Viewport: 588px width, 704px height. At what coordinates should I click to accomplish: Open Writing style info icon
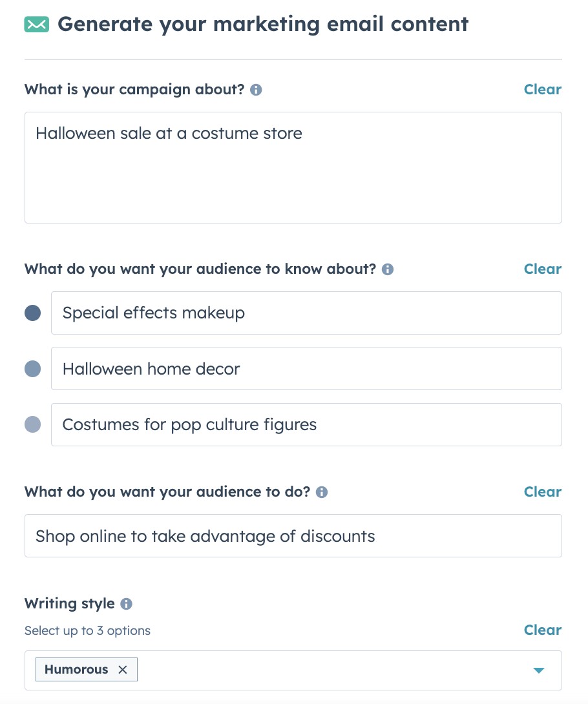[126, 604]
